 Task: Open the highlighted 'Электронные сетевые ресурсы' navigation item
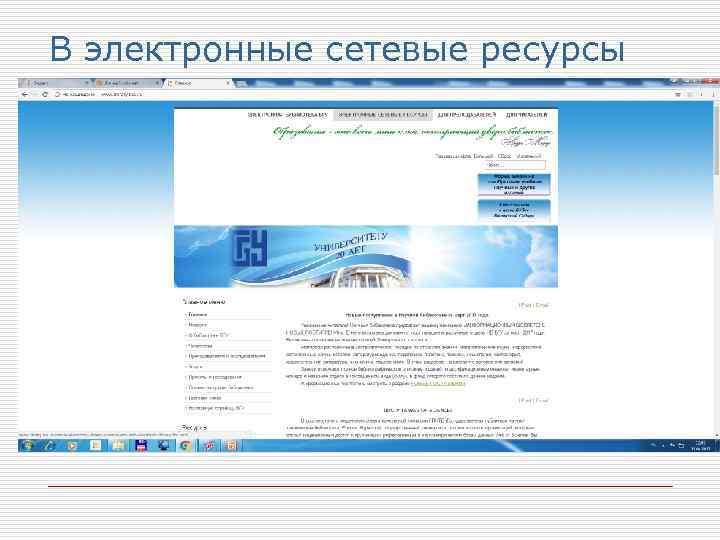click(x=383, y=115)
